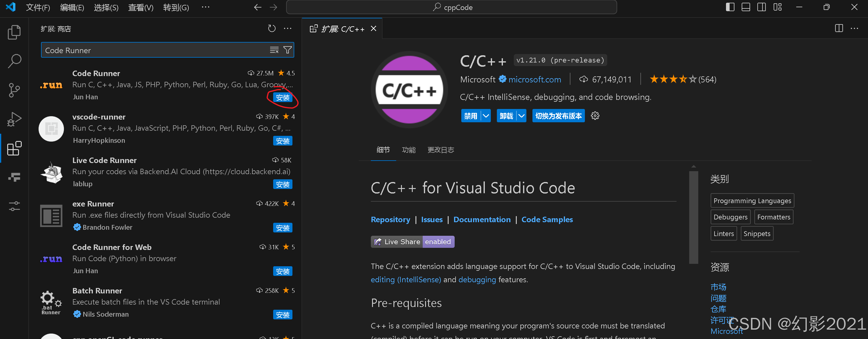
Task: Click the exe Runner extension icon
Action: [51, 216]
